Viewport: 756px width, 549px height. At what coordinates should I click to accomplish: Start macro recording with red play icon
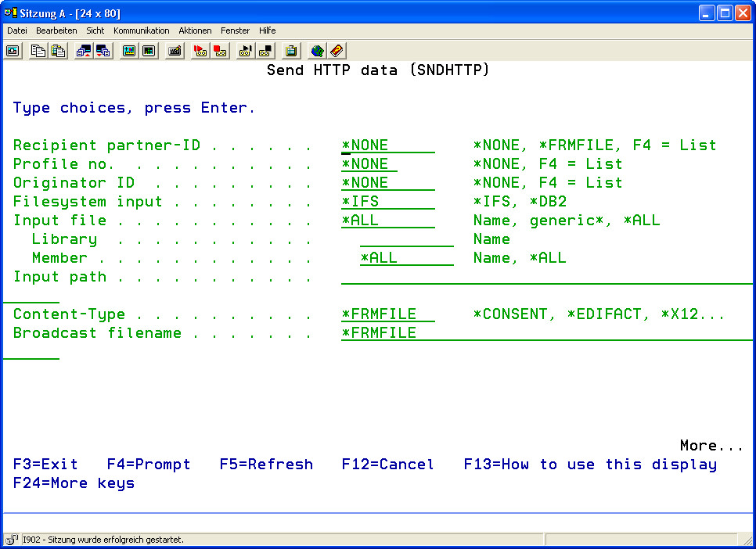(200, 51)
